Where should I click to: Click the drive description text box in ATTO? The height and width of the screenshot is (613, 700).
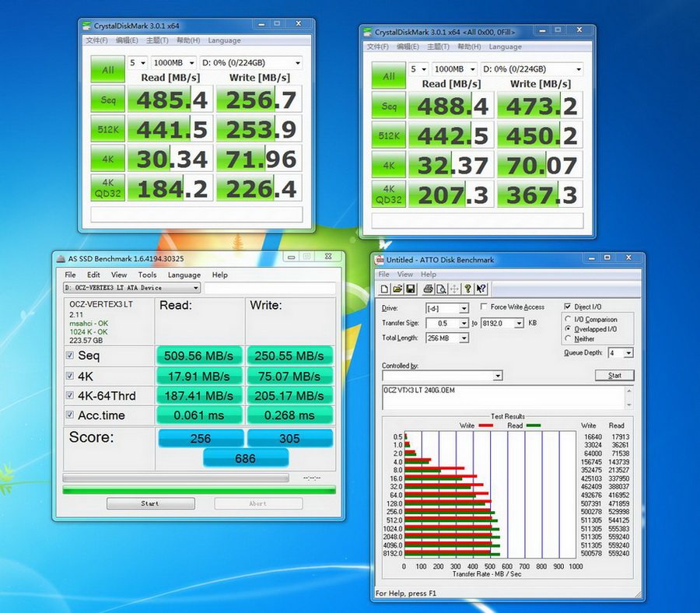(504, 397)
